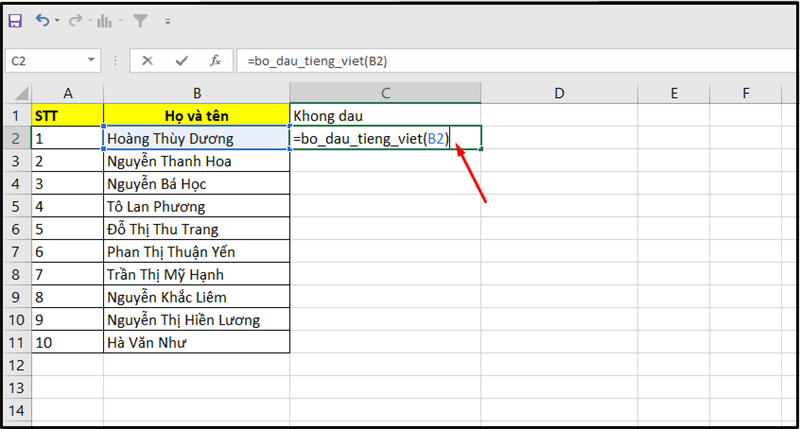Select column B header
Screen dimensions: 800x429
(x=196, y=93)
